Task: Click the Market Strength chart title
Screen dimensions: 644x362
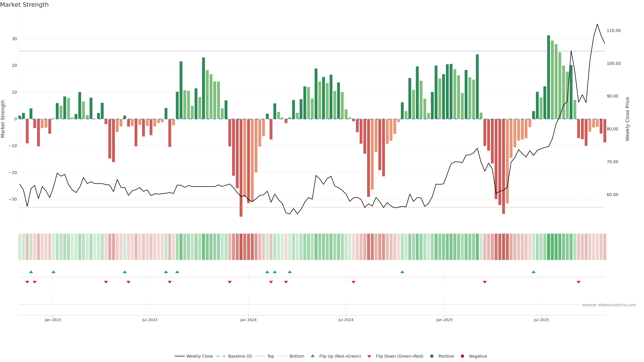Action: tap(24, 5)
